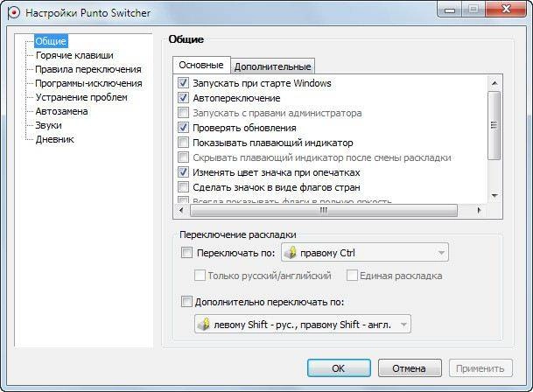Click the Punto Switcher title bar icon
The width and height of the screenshot is (533, 392).
14,13
